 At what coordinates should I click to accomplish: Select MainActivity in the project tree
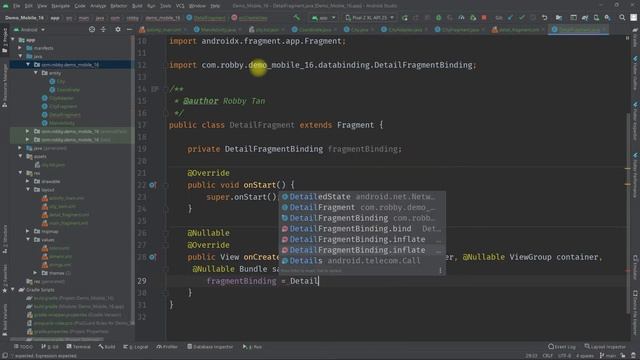62,123
